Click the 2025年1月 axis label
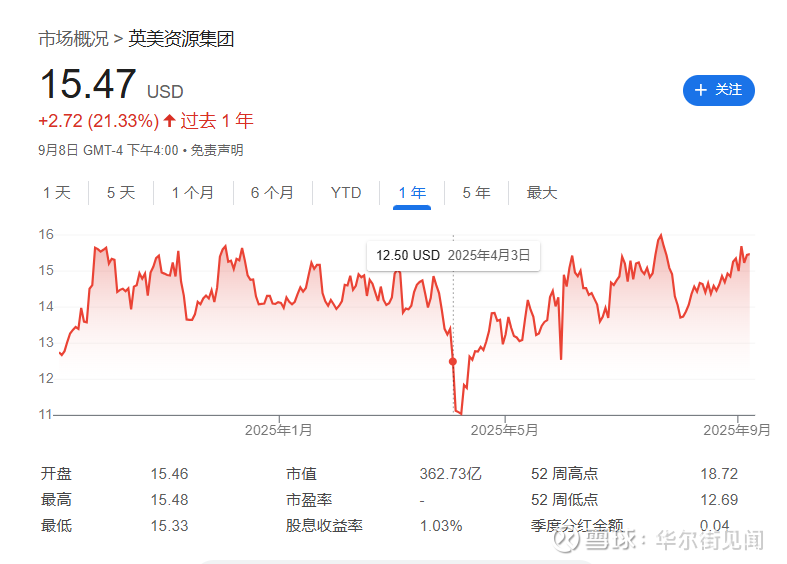Viewport: 787px width, 564px height. (x=279, y=430)
